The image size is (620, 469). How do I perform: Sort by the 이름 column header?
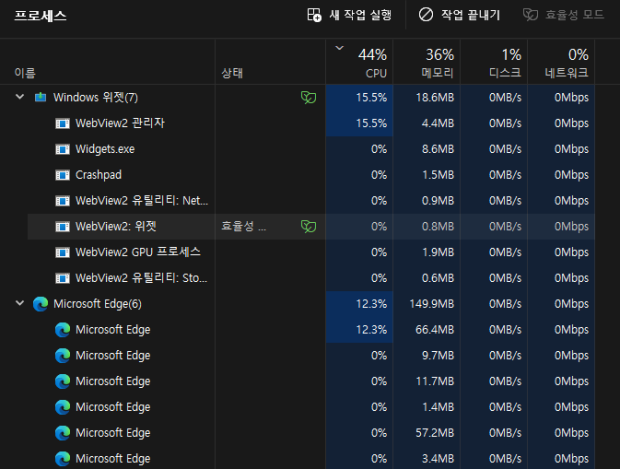pos(25,73)
